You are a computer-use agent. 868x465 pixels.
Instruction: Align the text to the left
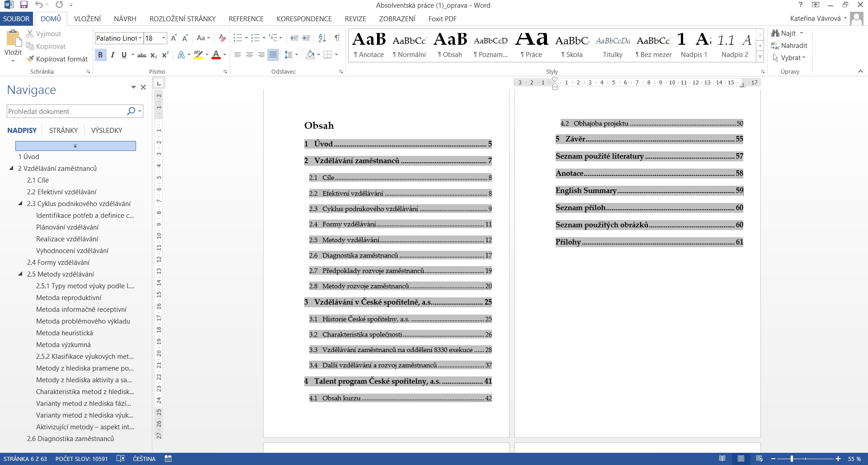click(x=237, y=55)
